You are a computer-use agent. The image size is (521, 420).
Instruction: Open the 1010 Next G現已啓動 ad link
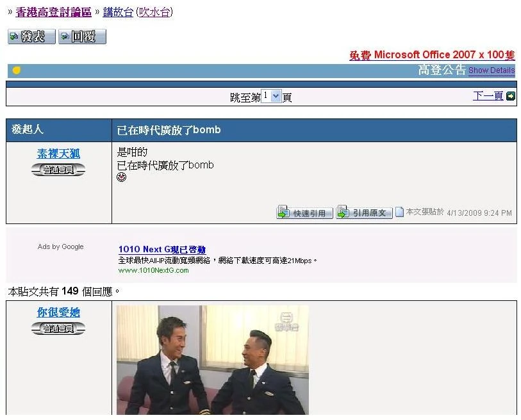[x=162, y=249]
